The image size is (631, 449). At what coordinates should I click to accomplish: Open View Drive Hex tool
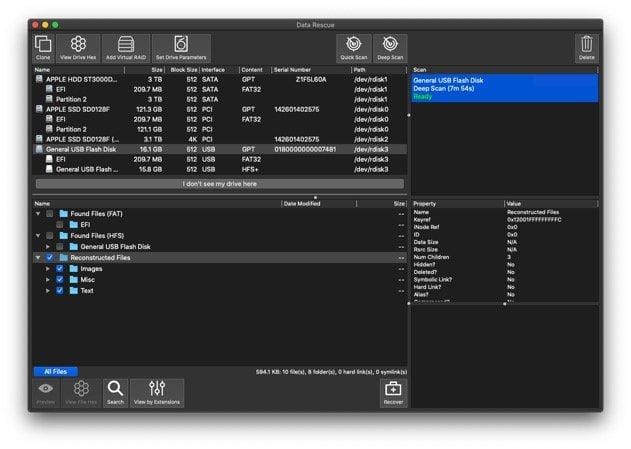pyautogui.click(x=78, y=48)
